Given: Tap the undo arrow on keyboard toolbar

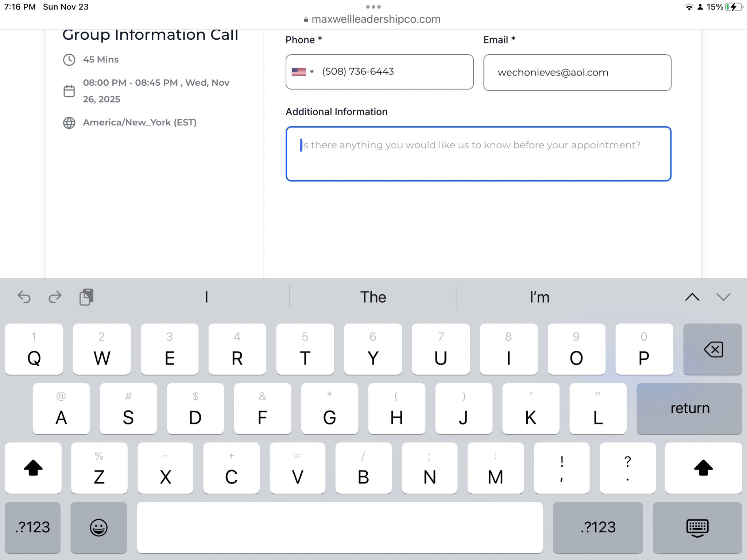Looking at the screenshot, I should (24, 297).
